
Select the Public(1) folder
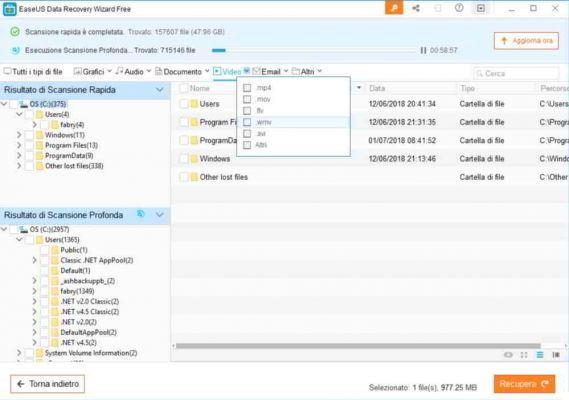click(x=74, y=250)
